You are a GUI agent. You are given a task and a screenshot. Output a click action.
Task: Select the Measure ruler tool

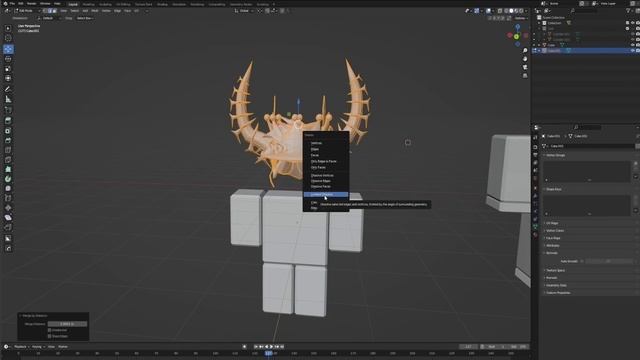point(8,99)
